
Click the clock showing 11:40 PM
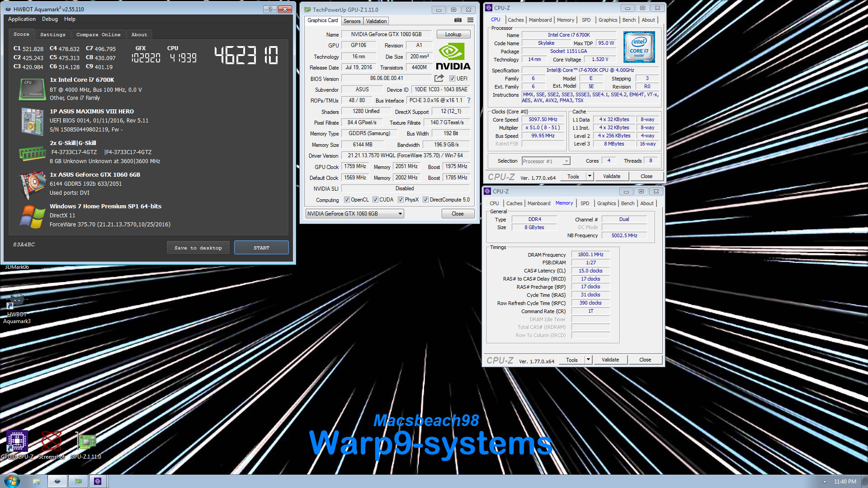tap(845, 482)
